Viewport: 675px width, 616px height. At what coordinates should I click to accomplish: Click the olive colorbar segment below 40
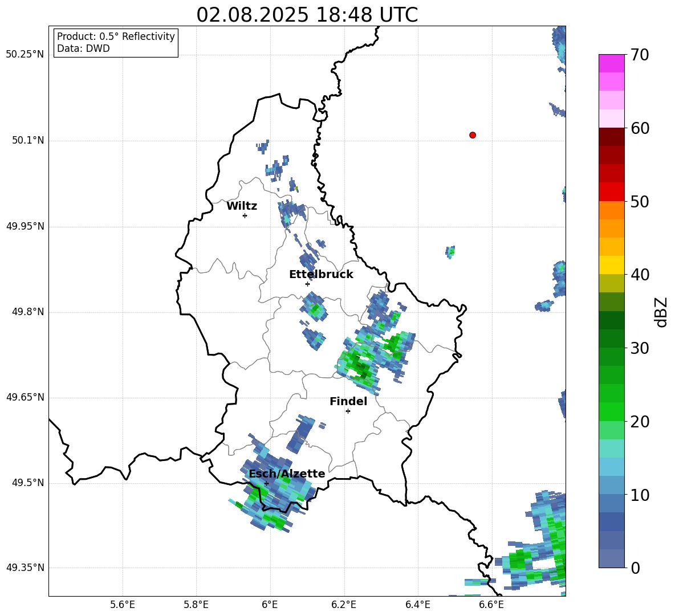(x=611, y=283)
